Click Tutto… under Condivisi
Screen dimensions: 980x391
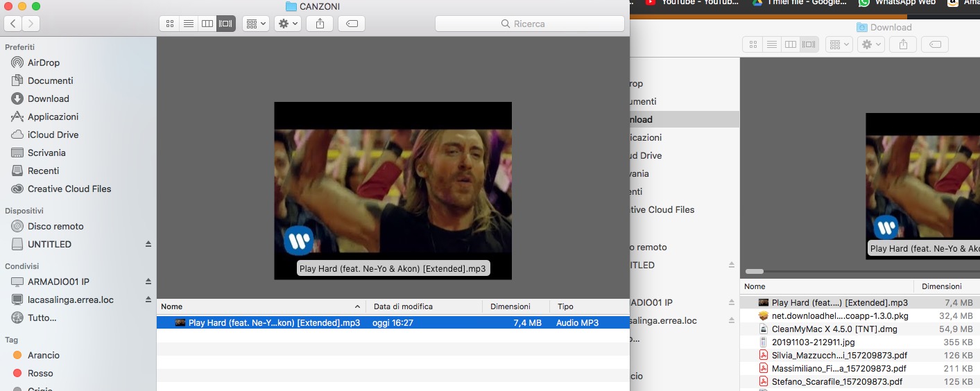pyautogui.click(x=42, y=318)
